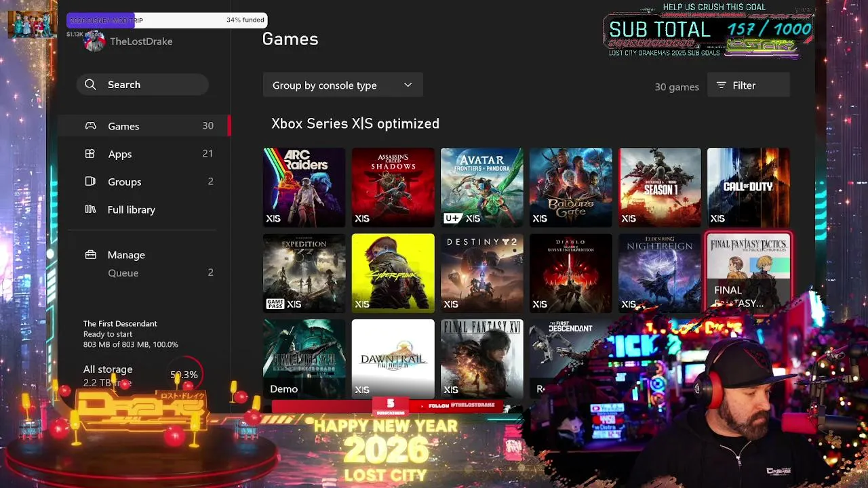Image resolution: width=868 pixels, height=488 pixels.
Task: Click the Games page title
Action: [x=290, y=39]
